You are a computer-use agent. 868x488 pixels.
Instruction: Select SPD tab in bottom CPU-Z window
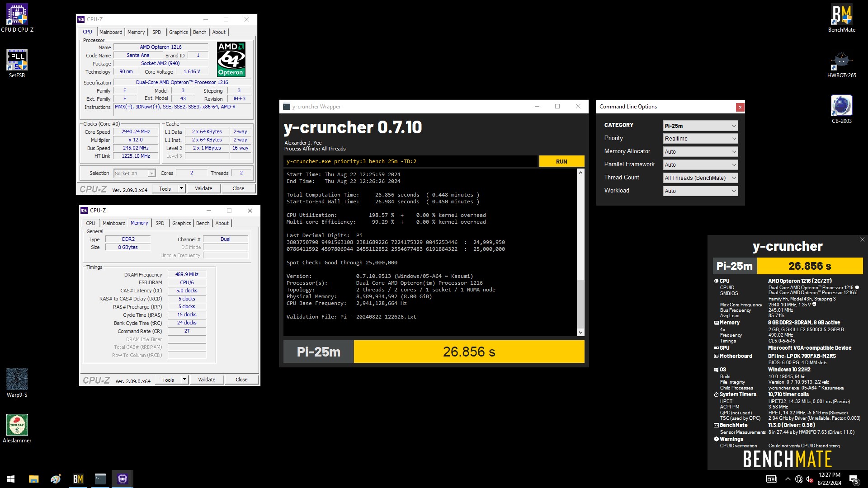pos(160,223)
